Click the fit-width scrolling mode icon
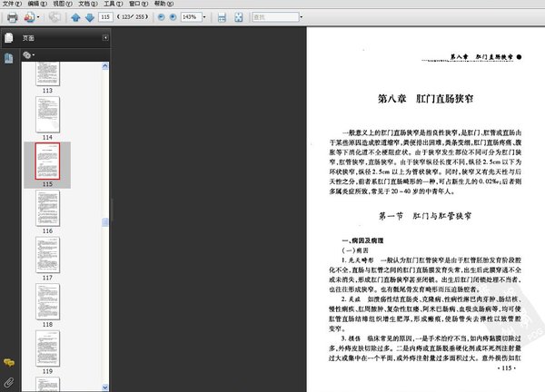The image size is (545, 392). coord(223,17)
